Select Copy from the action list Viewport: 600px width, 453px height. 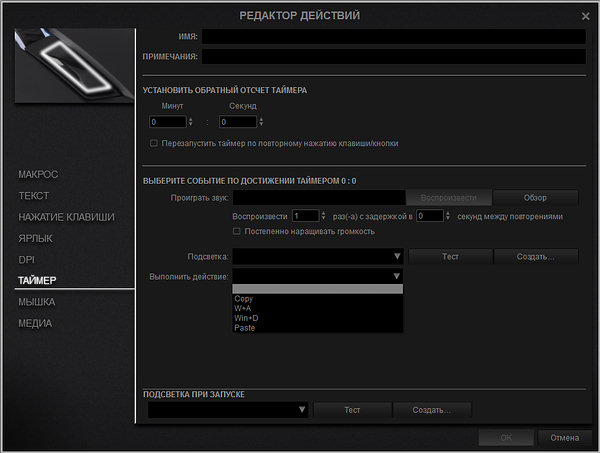coord(244,298)
